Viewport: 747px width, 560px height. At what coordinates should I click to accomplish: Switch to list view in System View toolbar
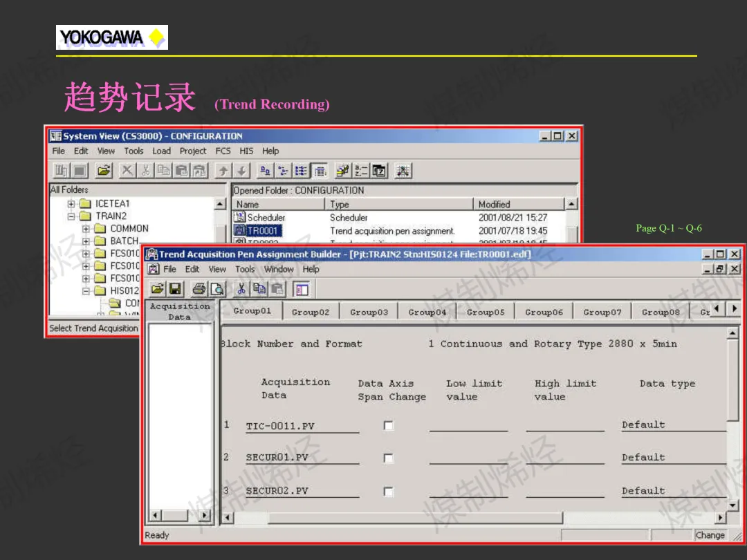[302, 171]
